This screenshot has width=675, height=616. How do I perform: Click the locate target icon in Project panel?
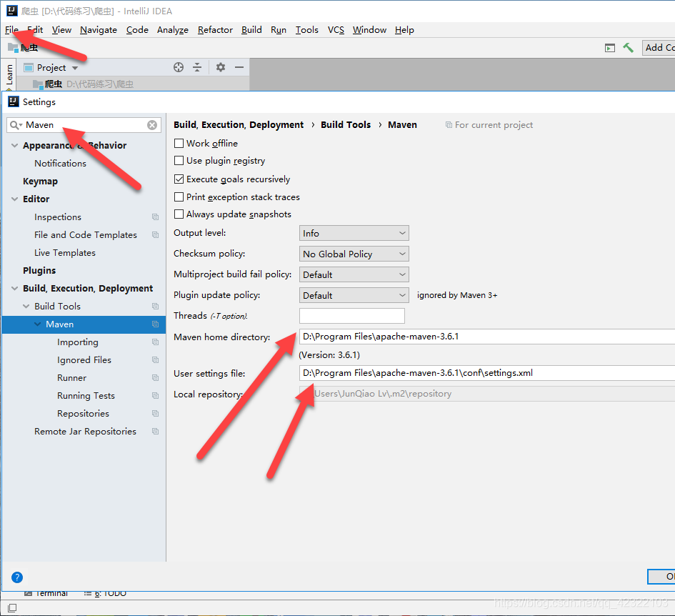coord(179,67)
